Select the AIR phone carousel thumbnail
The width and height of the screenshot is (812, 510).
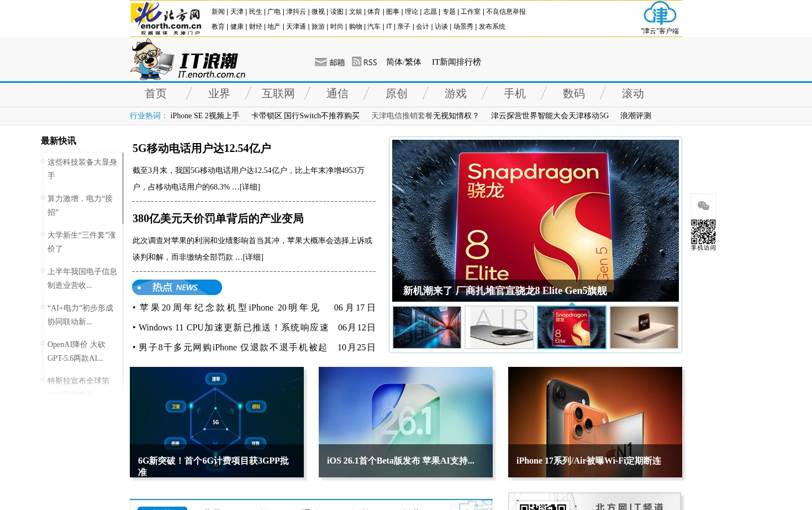point(499,328)
